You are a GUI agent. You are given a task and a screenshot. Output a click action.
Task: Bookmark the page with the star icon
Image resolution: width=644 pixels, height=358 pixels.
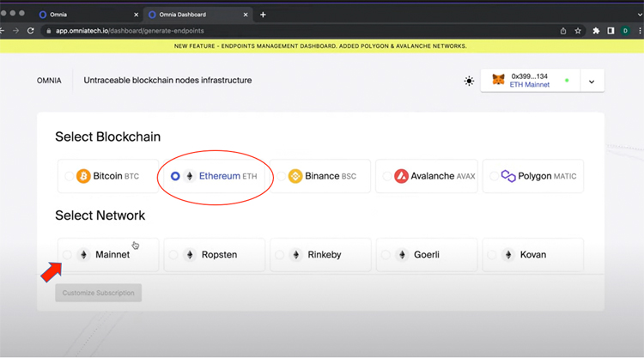pos(578,31)
